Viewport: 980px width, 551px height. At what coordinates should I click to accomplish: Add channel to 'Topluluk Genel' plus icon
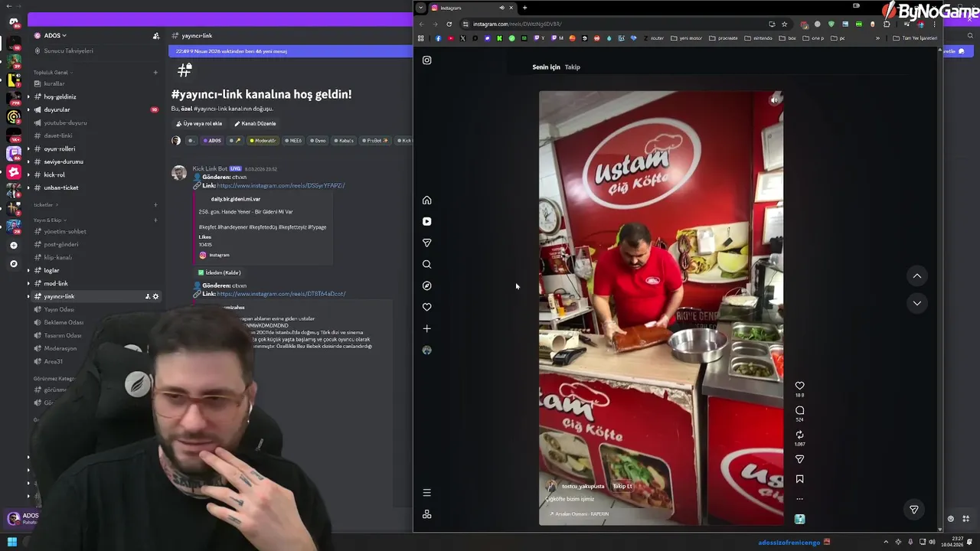[155, 73]
